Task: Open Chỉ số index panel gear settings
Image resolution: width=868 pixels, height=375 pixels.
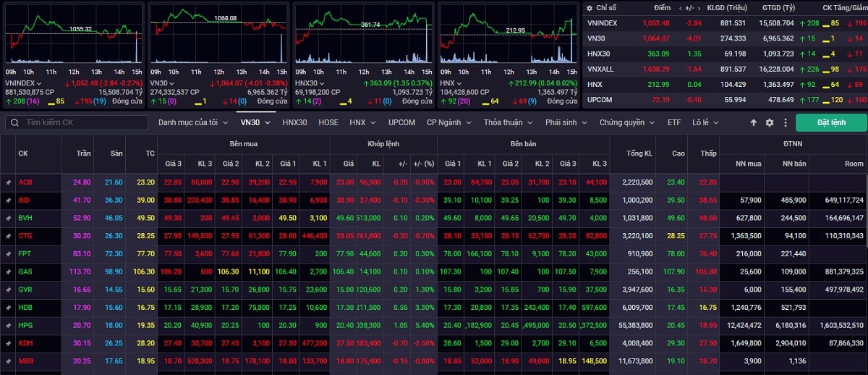Action: tap(590, 7)
